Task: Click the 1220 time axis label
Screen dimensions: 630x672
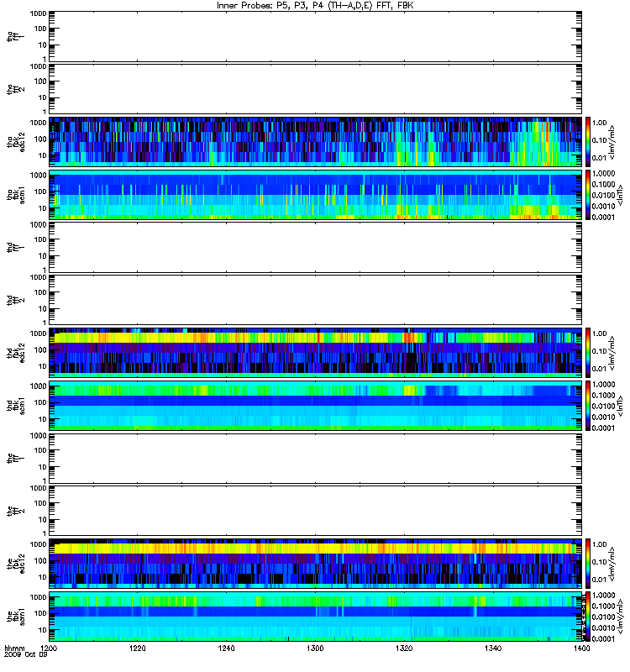Action: [x=138, y=648]
